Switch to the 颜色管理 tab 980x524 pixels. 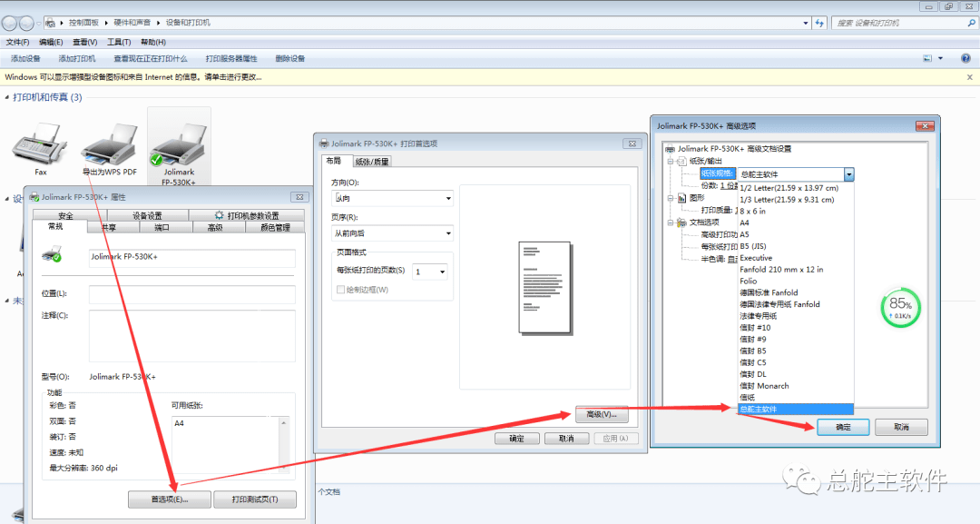click(x=276, y=228)
